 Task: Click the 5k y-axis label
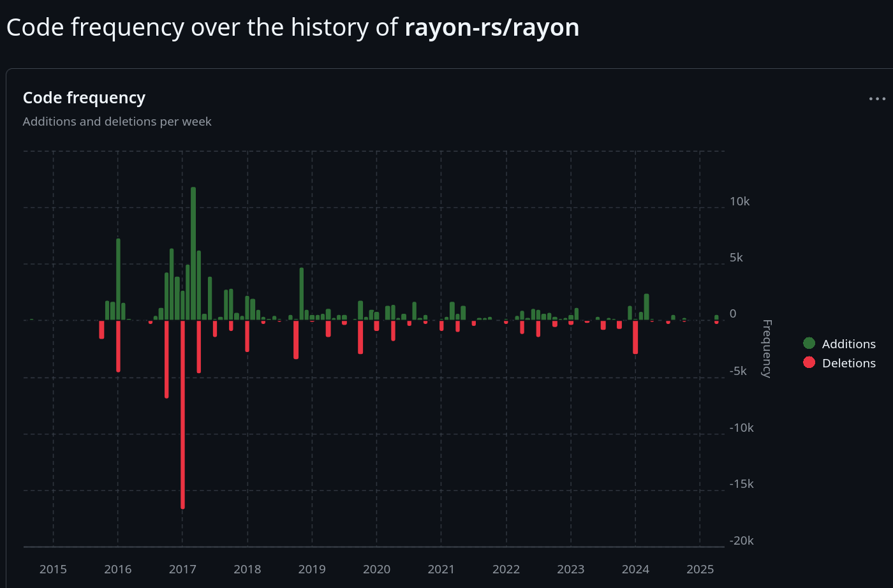pos(737,258)
